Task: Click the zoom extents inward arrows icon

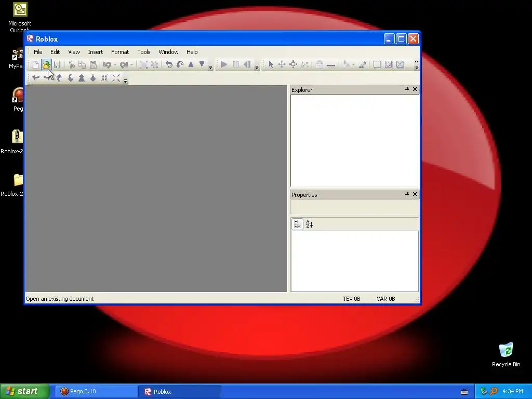Action: (x=104, y=78)
